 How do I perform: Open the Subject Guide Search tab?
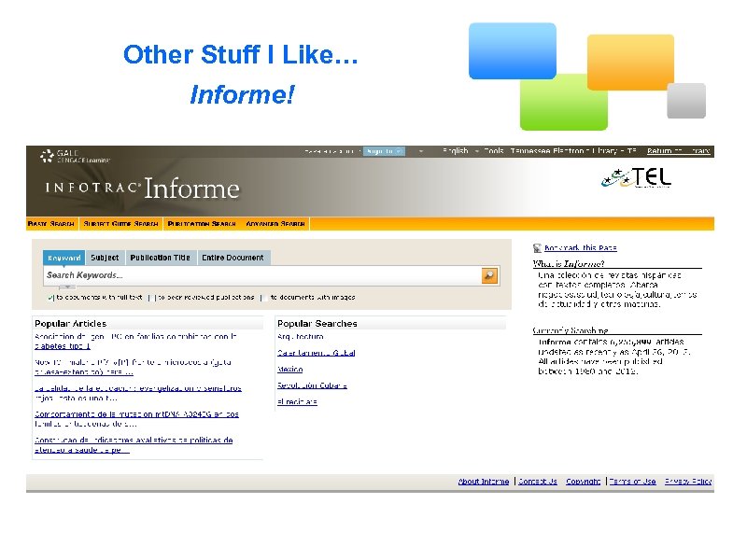[120, 224]
